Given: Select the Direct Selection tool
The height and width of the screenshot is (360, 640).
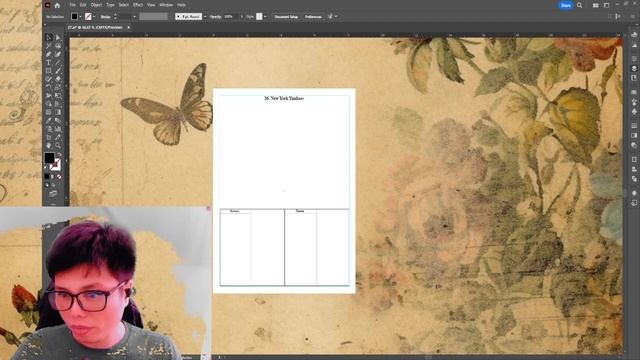Looking at the screenshot, I should click(x=58, y=38).
